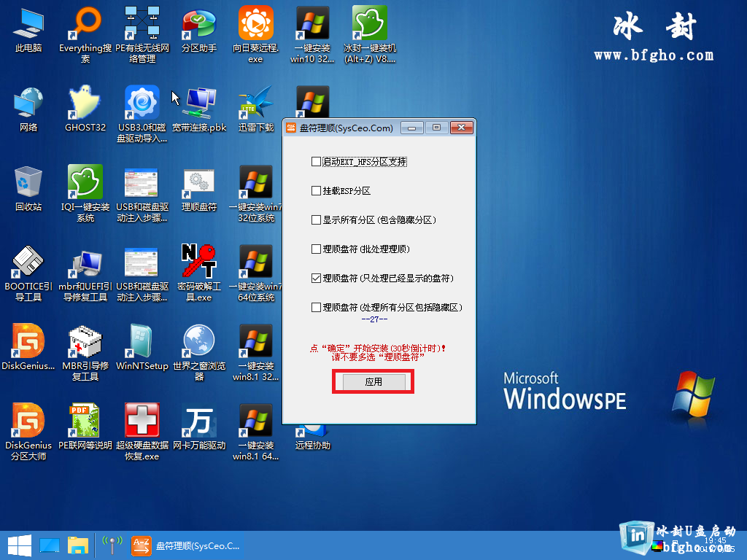747x560 pixels.
Task: Open 网卡万能驱动 shortcut
Action: pos(199,427)
